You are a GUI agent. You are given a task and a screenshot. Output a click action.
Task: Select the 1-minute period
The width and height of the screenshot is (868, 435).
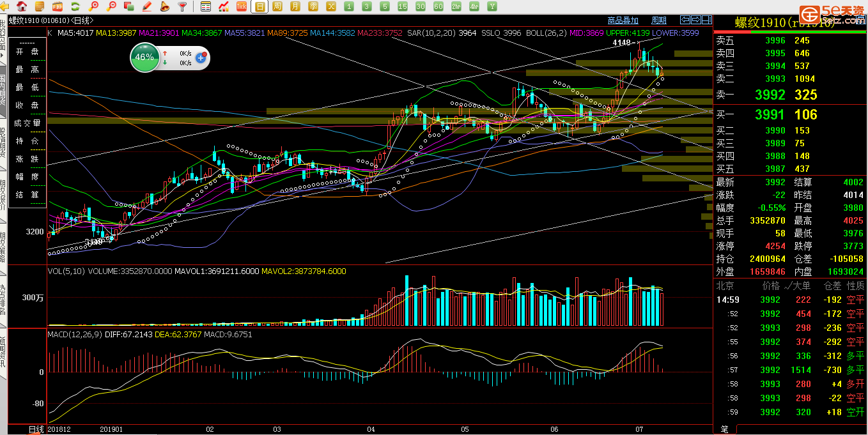[x=349, y=6]
